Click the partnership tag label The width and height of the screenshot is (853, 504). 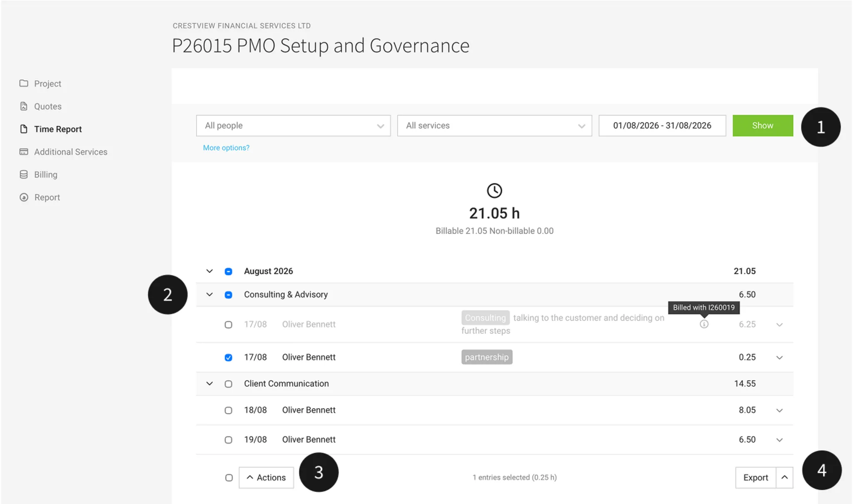click(x=487, y=357)
